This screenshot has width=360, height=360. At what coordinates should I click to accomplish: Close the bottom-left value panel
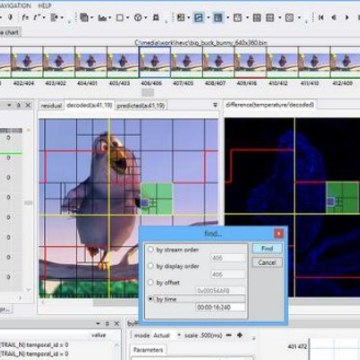pyautogui.click(x=117, y=324)
